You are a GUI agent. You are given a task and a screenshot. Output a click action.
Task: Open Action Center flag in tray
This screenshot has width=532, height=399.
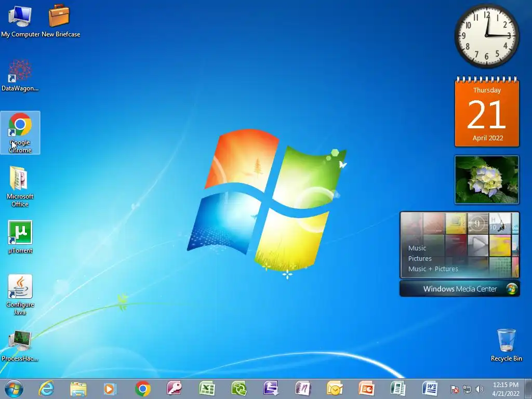[x=454, y=389]
